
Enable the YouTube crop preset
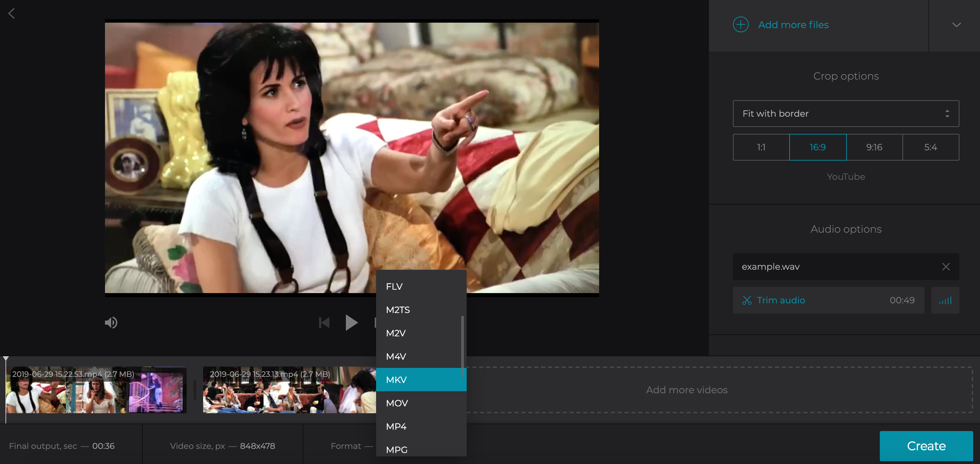(846, 176)
